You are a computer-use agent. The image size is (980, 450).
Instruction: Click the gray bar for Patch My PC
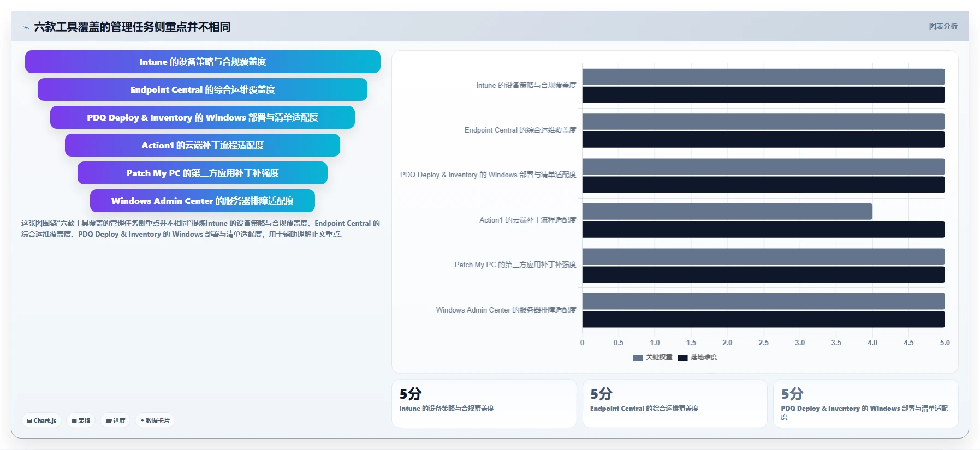pyautogui.click(x=763, y=256)
